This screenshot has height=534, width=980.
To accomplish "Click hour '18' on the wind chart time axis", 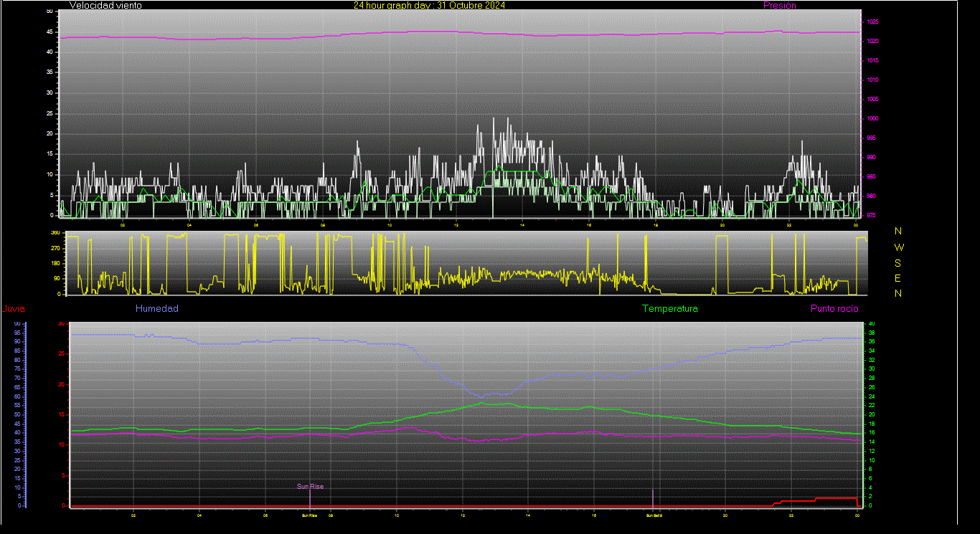I will coord(656,225).
